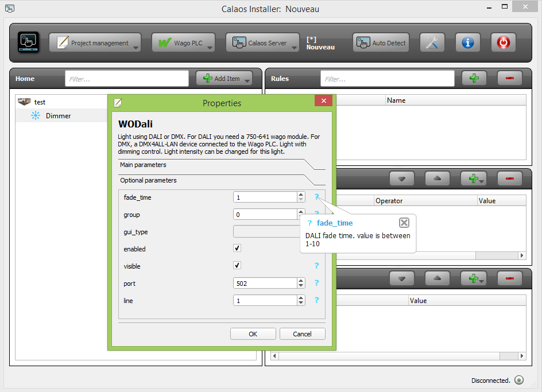The image size is (542, 392).
Task: Show help for the visible parameter
Action: pos(316,266)
